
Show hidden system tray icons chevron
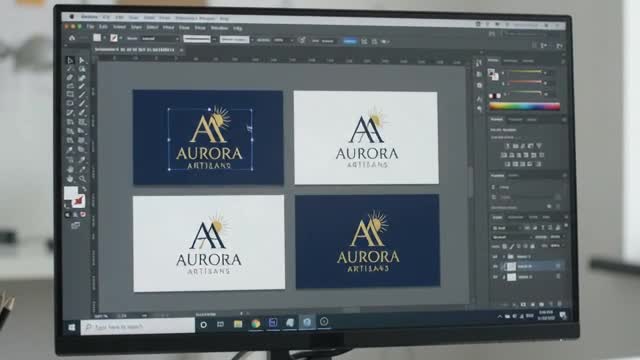click(500, 316)
